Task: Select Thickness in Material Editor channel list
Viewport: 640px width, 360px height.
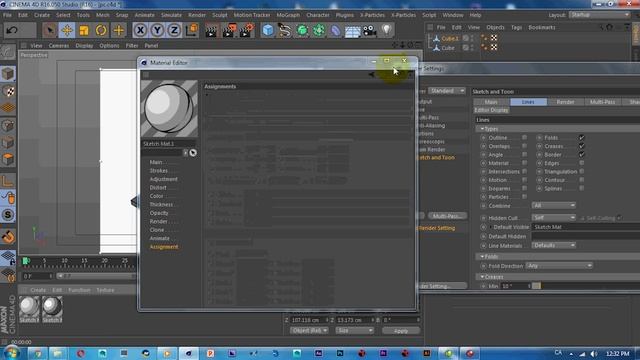Action: [161, 204]
